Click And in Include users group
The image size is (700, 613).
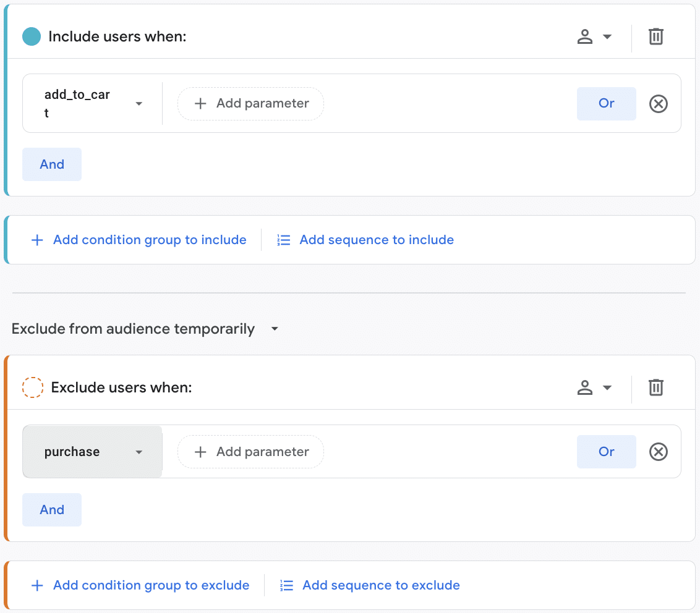[52, 164]
